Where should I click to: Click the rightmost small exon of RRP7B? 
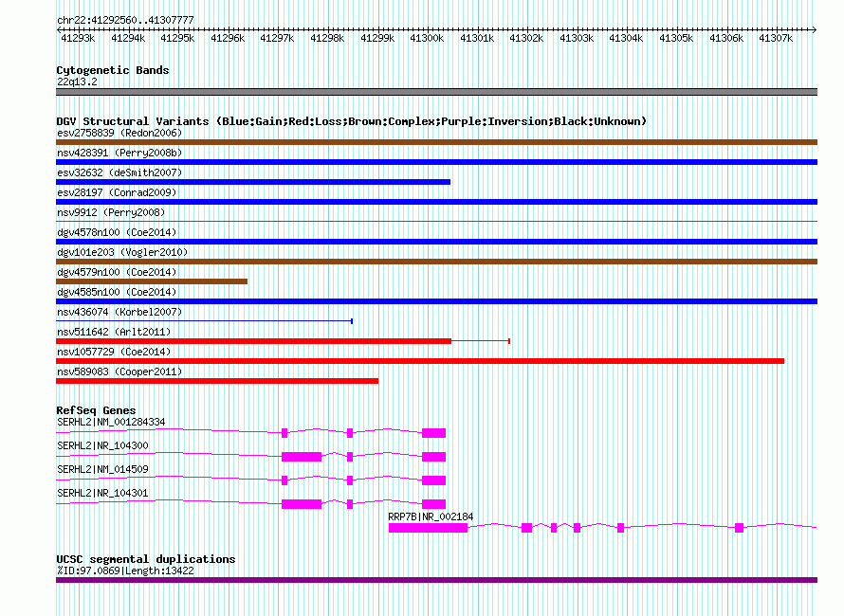point(739,528)
